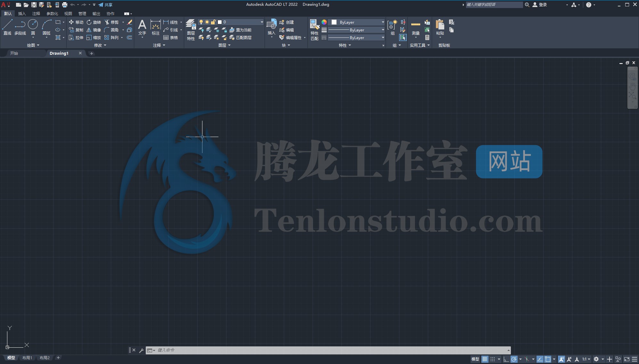Image resolution: width=639 pixels, height=364 pixels.
Task: Toggle polar tracking in status bar
Action: [x=514, y=359]
